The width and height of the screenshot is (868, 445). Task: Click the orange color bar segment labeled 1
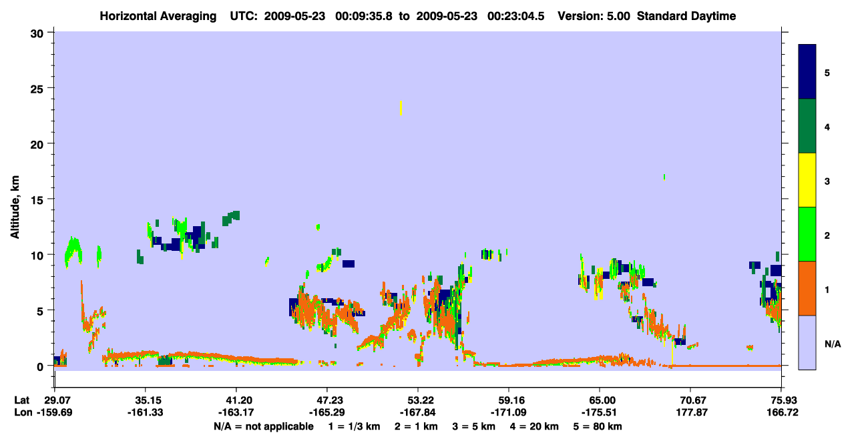(807, 288)
